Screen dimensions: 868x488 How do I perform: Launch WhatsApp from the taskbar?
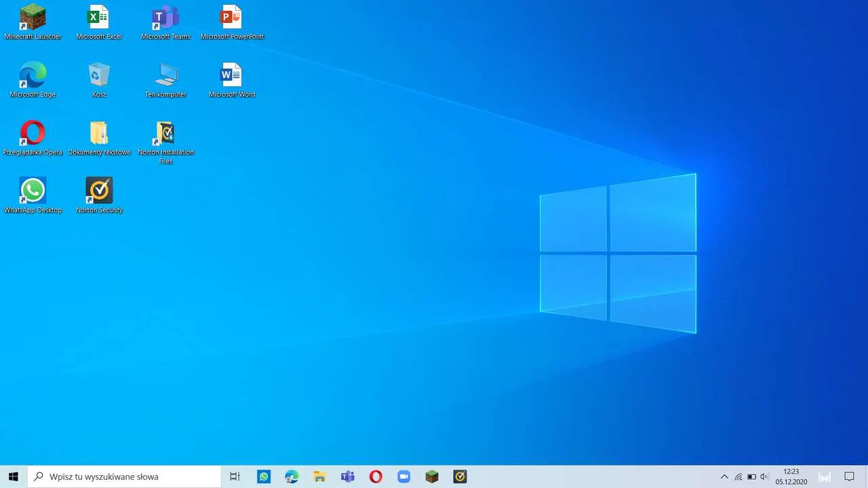pyautogui.click(x=264, y=476)
